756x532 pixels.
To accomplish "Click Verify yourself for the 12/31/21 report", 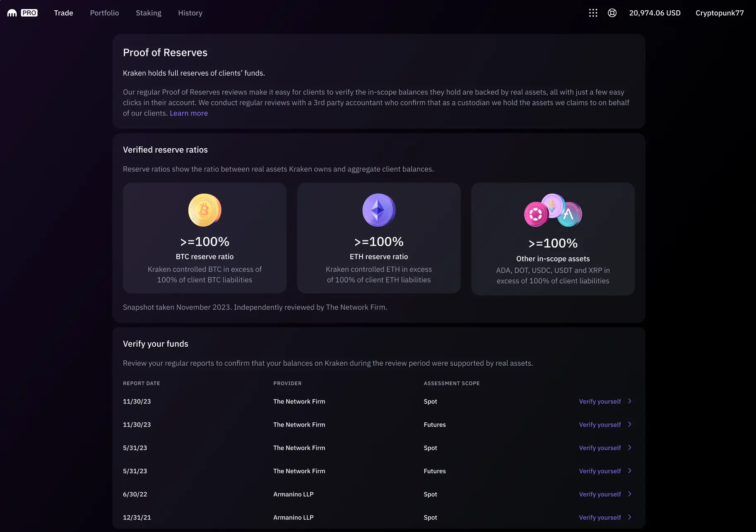I will coord(600,517).
